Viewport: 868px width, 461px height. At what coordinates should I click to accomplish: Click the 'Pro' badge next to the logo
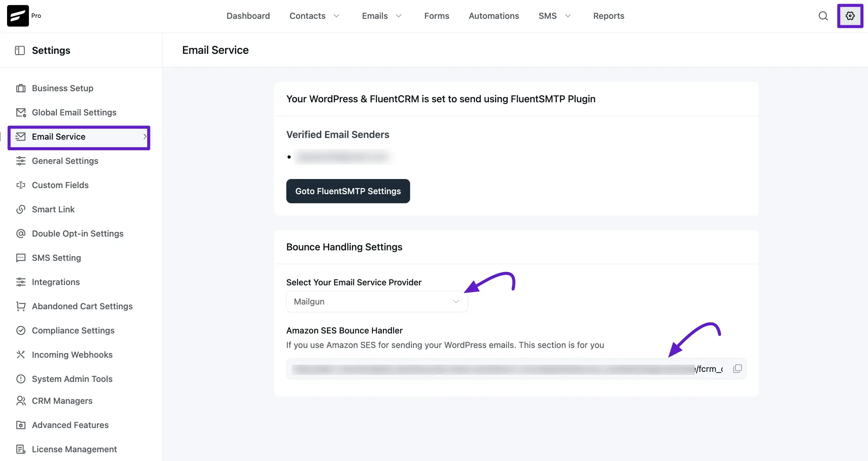tap(36, 16)
